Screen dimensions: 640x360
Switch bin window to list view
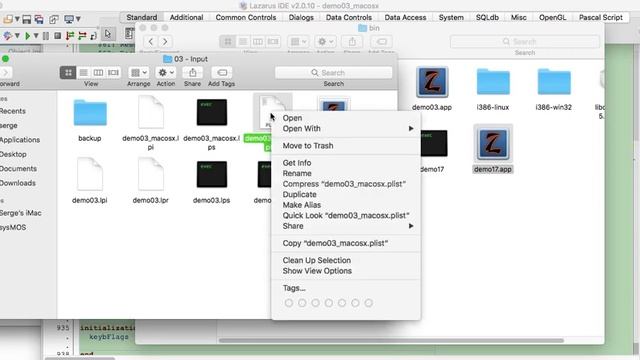coord(243,42)
